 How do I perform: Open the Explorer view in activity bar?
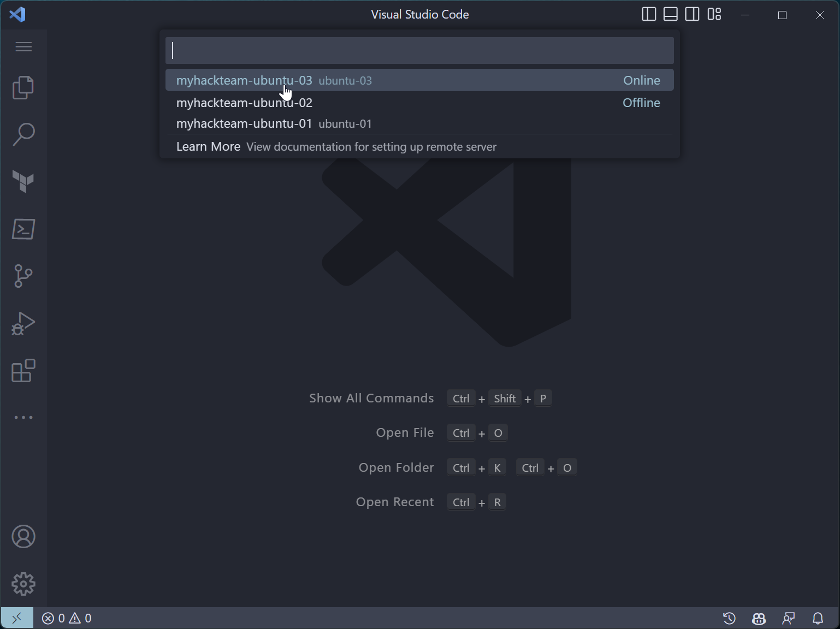[x=23, y=88]
